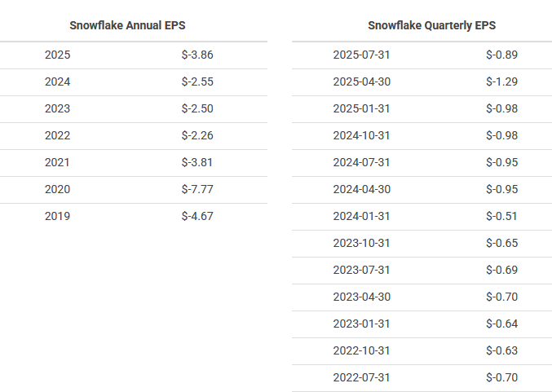Click the Snowflake Annual EPS table header

click(133, 25)
